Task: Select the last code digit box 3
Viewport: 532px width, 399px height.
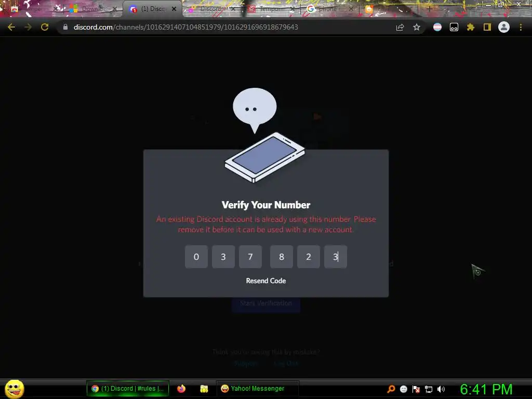Action: pos(336,257)
